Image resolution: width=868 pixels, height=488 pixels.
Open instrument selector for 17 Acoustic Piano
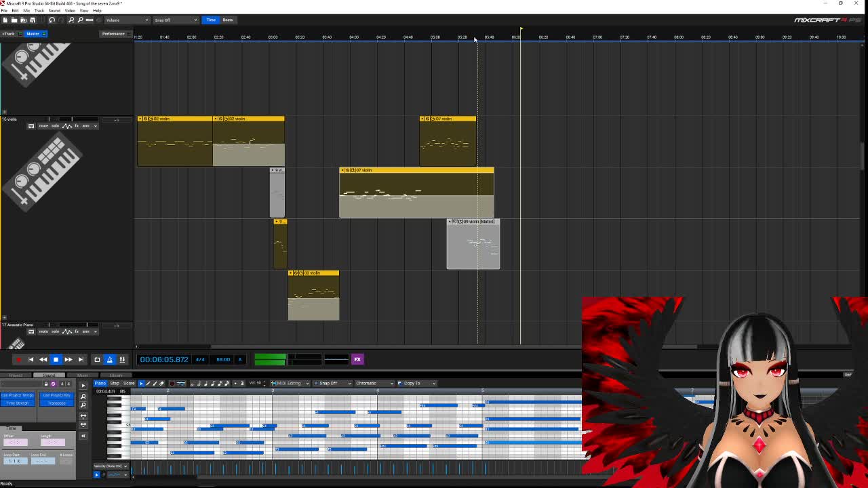coord(31,331)
